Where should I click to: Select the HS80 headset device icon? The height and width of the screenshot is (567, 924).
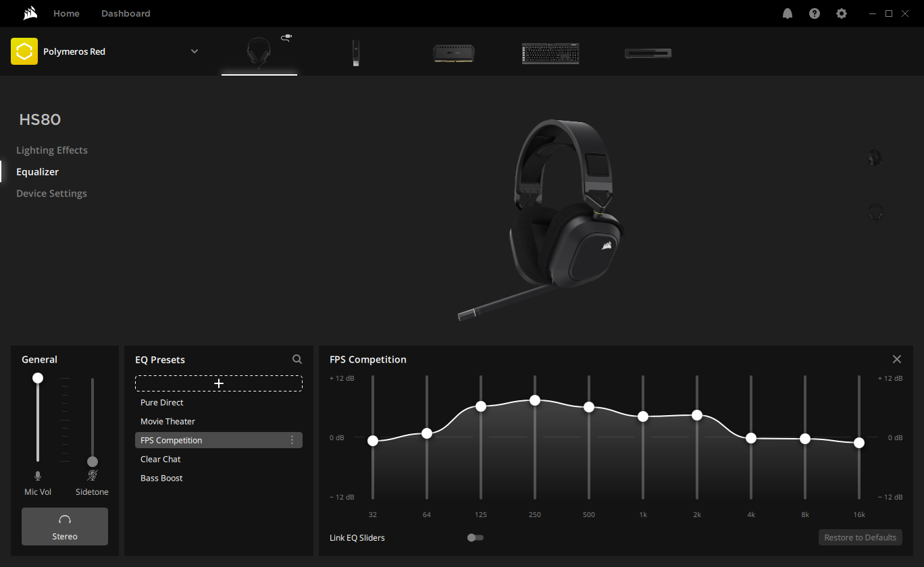pos(259,52)
